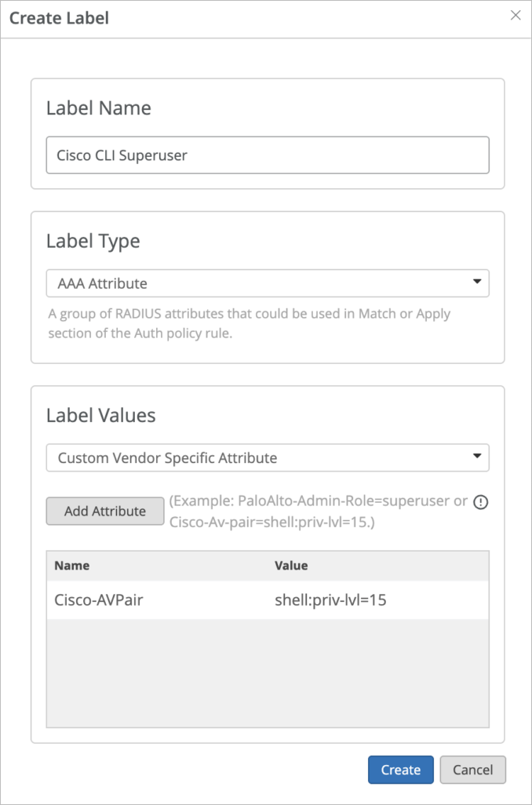Click the arrow on the Label Values combo box
This screenshot has width=532, height=805.
476,457
